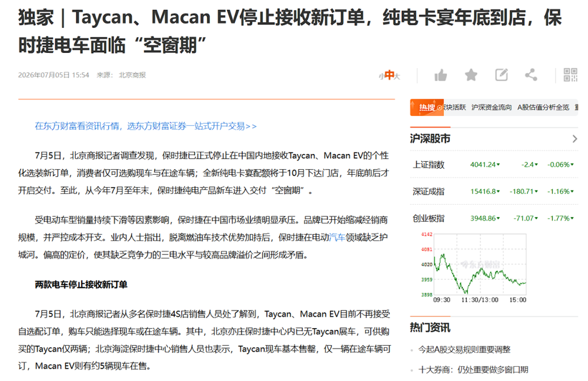
Task: Open news 十大券商：仍处重要做多窗口期
Action: (x=473, y=370)
